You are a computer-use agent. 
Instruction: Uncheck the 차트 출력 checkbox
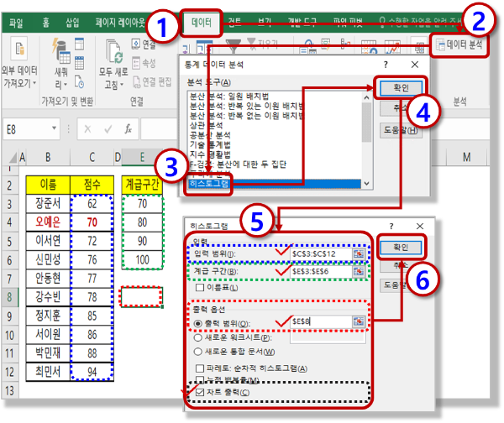[200, 392]
